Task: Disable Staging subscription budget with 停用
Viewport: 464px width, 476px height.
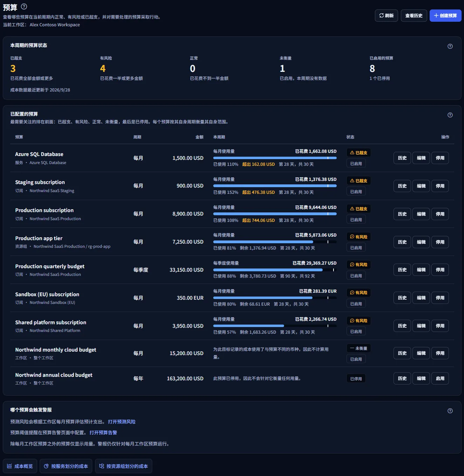Action: pyautogui.click(x=440, y=186)
